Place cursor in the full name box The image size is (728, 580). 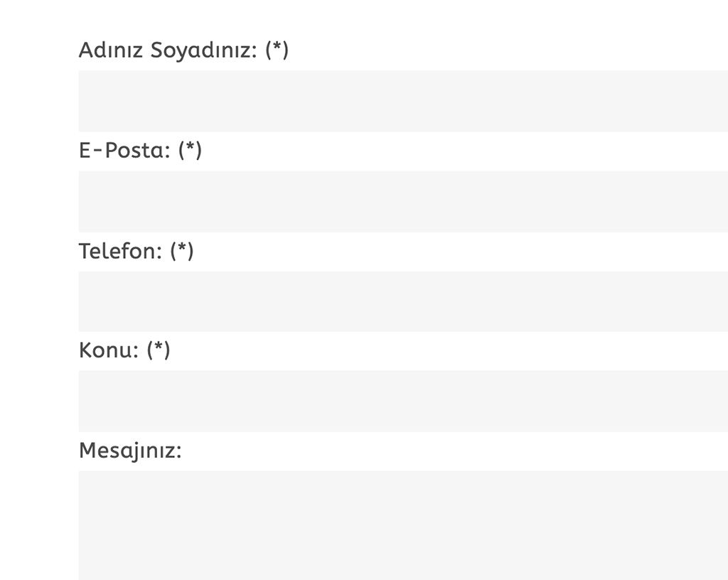(x=403, y=101)
